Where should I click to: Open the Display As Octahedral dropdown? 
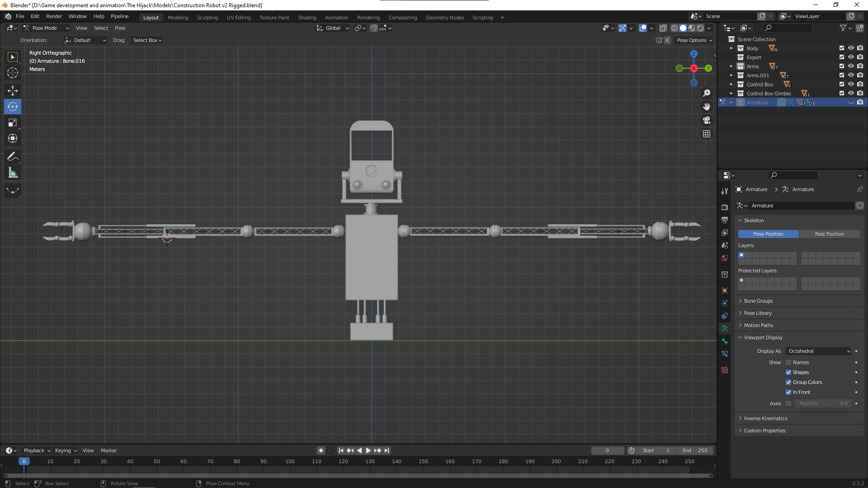[x=819, y=351]
